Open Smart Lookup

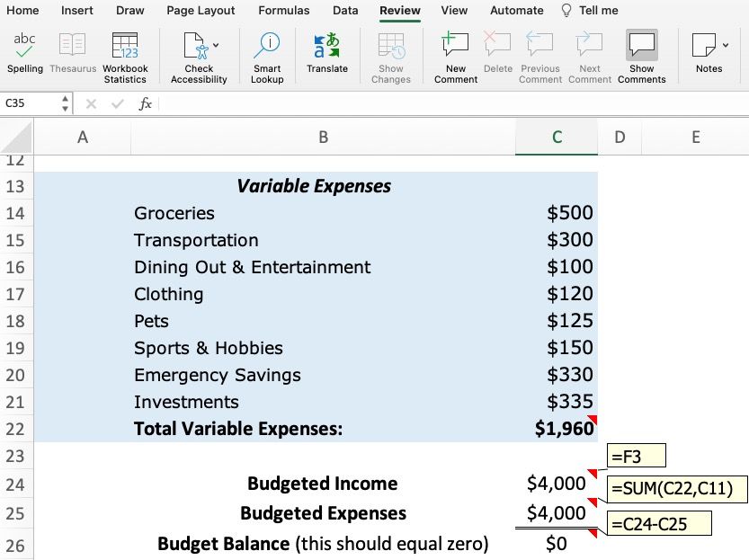[x=267, y=58]
